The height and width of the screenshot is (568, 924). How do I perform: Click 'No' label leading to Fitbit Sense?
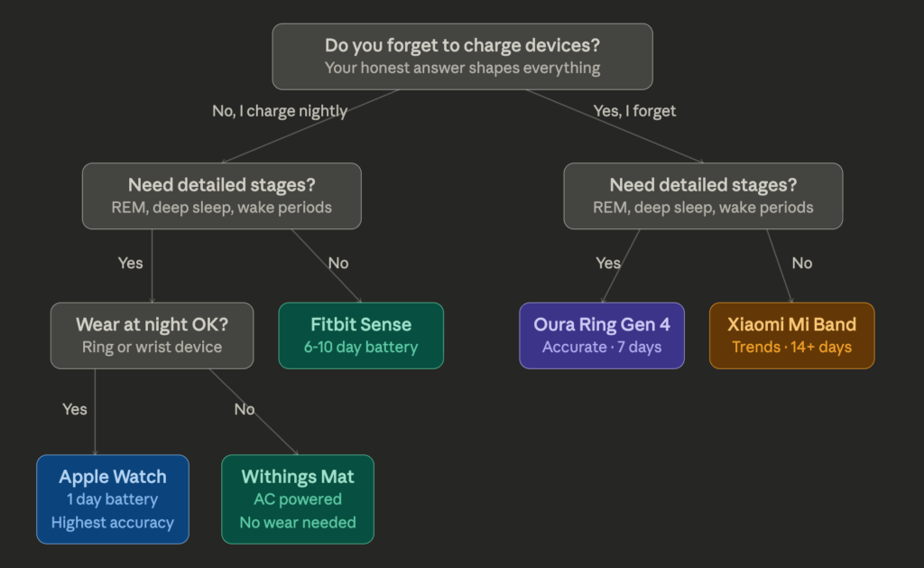pyautogui.click(x=338, y=263)
